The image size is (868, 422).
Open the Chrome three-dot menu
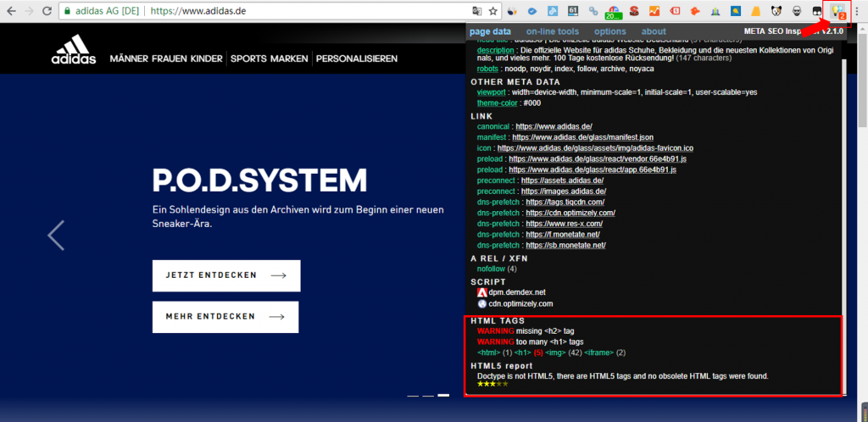(x=860, y=12)
